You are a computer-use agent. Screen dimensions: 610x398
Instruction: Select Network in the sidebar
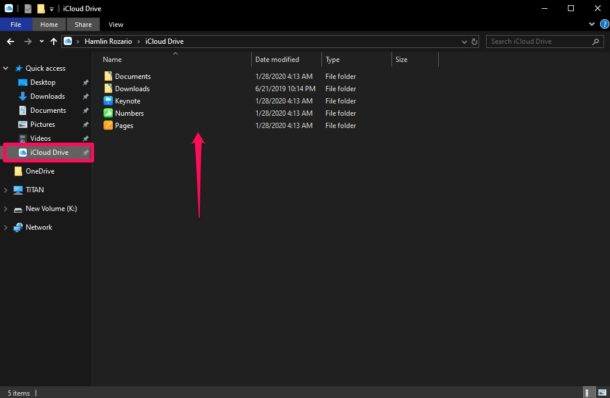(39, 227)
